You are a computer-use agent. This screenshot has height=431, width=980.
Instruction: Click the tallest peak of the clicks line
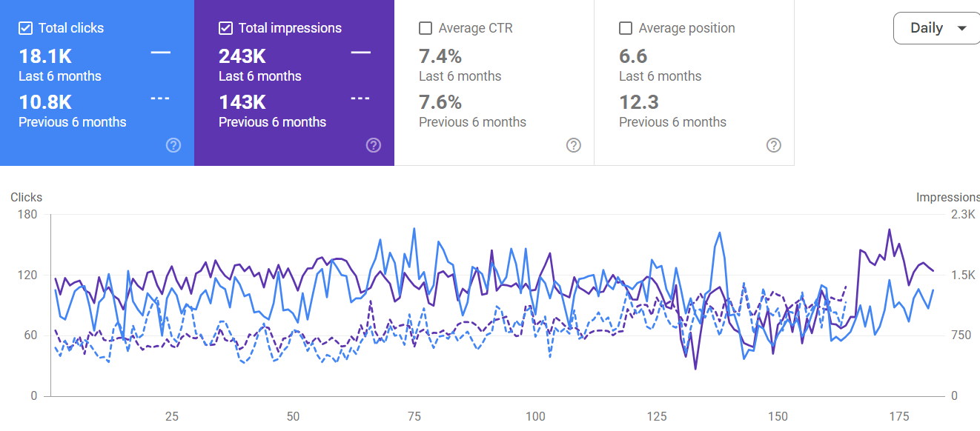point(413,228)
